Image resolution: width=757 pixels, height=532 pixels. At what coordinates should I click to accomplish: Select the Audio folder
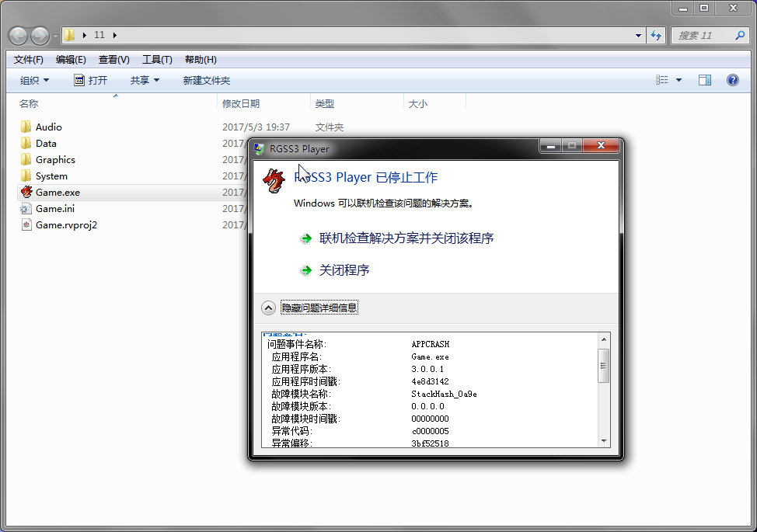click(x=48, y=127)
